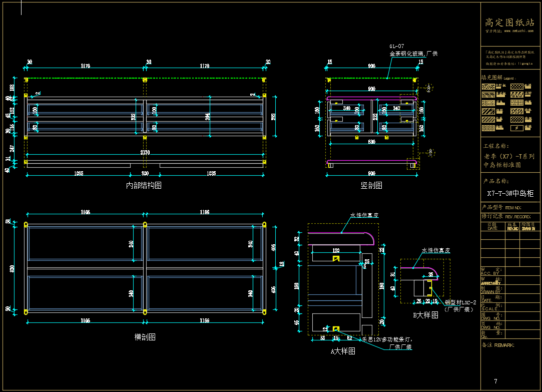542x392 pixels.
Task: Click the '竖剖图' view title
Action: [x=371, y=186]
